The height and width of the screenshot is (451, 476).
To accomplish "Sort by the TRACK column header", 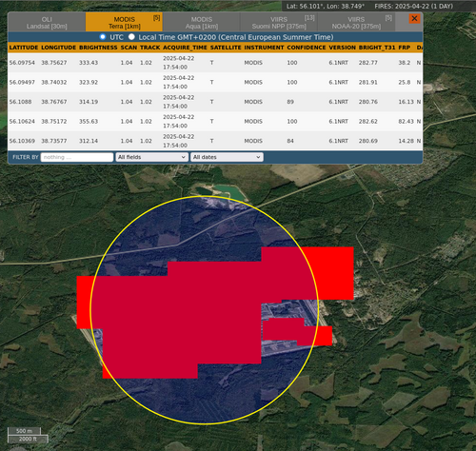I will [x=149, y=48].
